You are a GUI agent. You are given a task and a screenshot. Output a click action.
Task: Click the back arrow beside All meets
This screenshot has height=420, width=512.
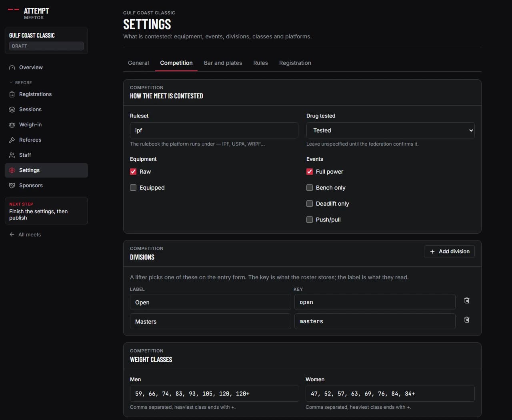[x=12, y=235]
